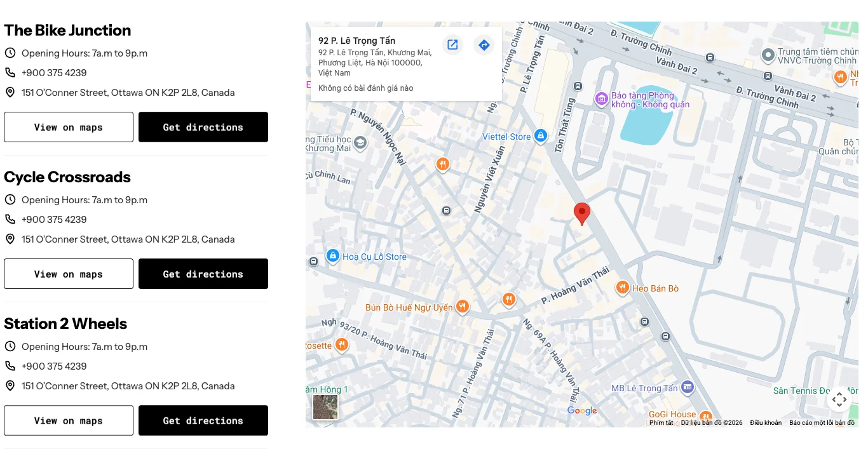Click the Bảo tàng Phòng không museum icon
This screenshot has width=868, height=456.
[602, 100]
